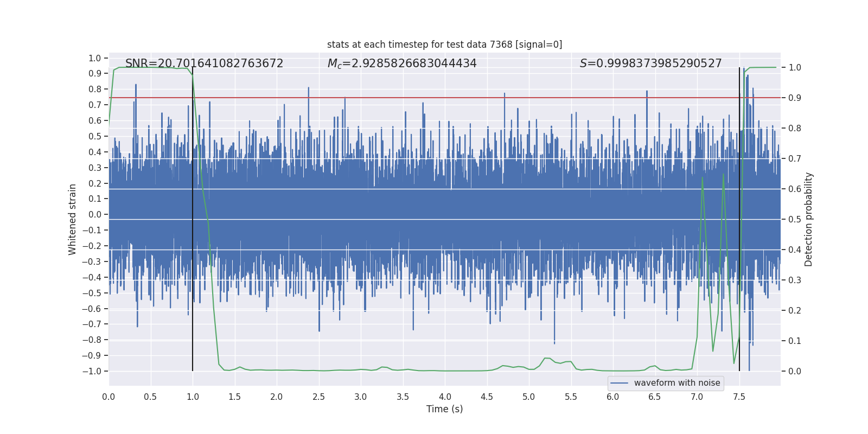Viewport: 868px width, 434px height.
Task: Click the SNR value annotation
Action: tap(204, 63)
